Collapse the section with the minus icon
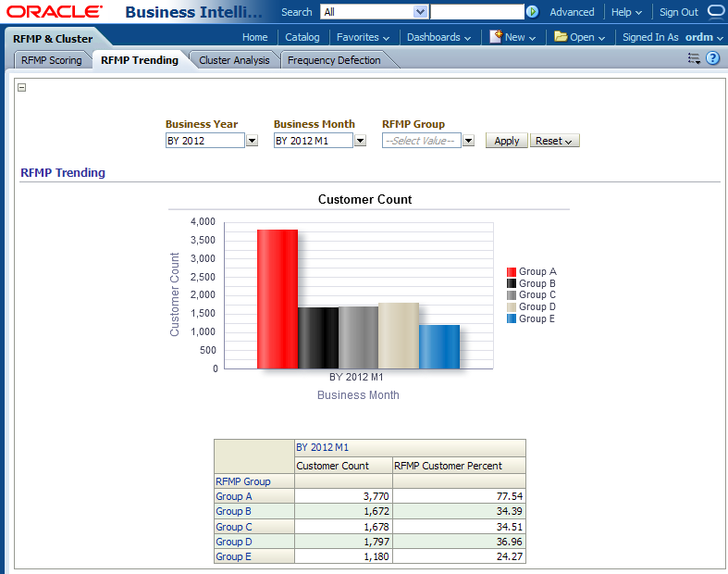Viewport: 728px width, 574px height. 22,88
